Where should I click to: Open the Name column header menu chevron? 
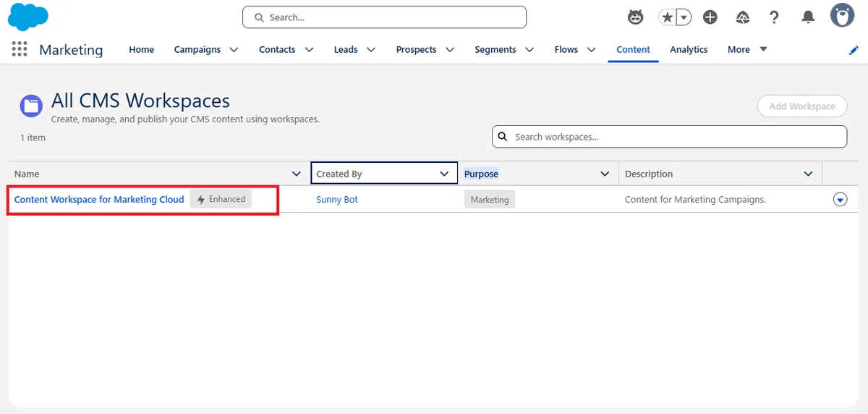point(296,174)
